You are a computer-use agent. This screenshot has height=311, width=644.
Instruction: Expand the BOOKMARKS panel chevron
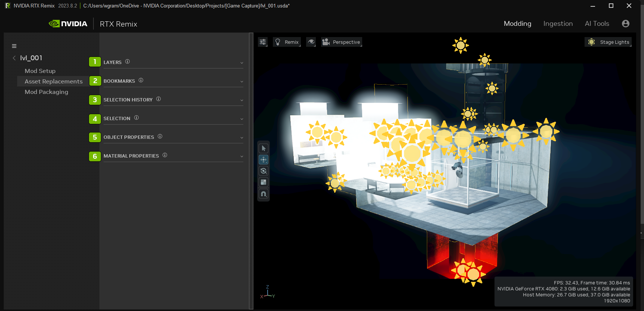(x=242, y=82)
